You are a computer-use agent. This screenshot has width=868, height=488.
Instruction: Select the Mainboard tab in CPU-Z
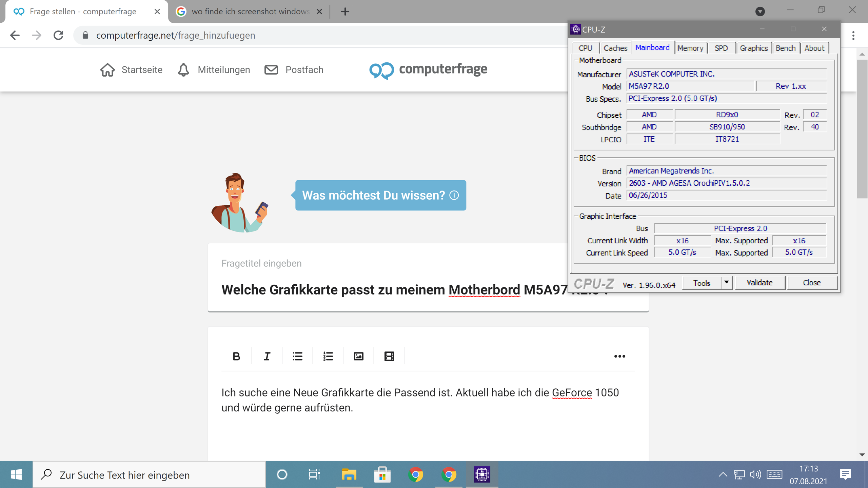652,47
